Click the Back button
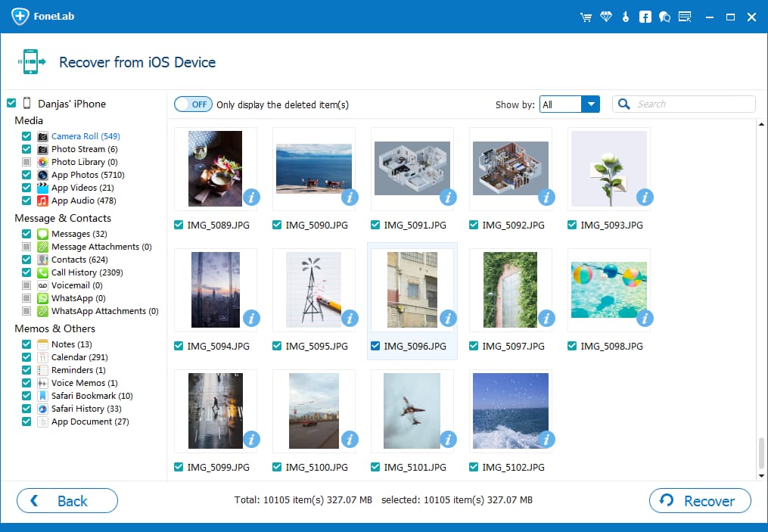The width and height of the screenshot is (768, 532). (x=67, y=500)
